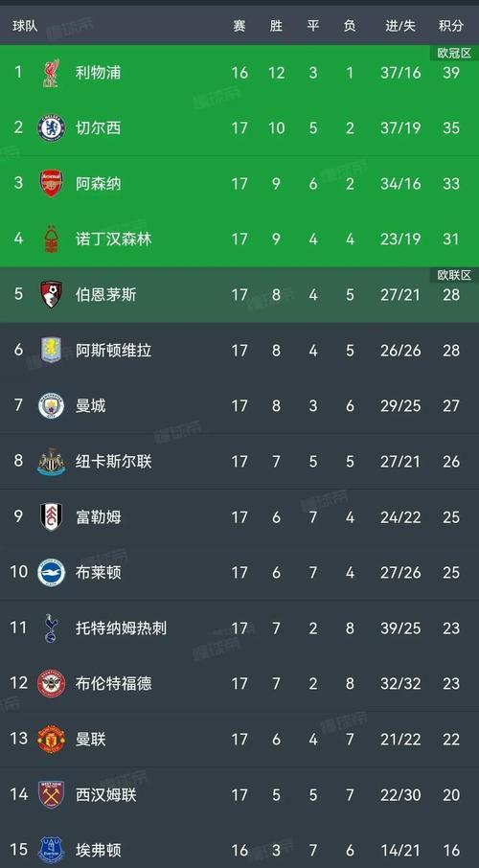Select the Manchester United crest
Viewport: 479px width, 868px height.
(x=51, y=739)
